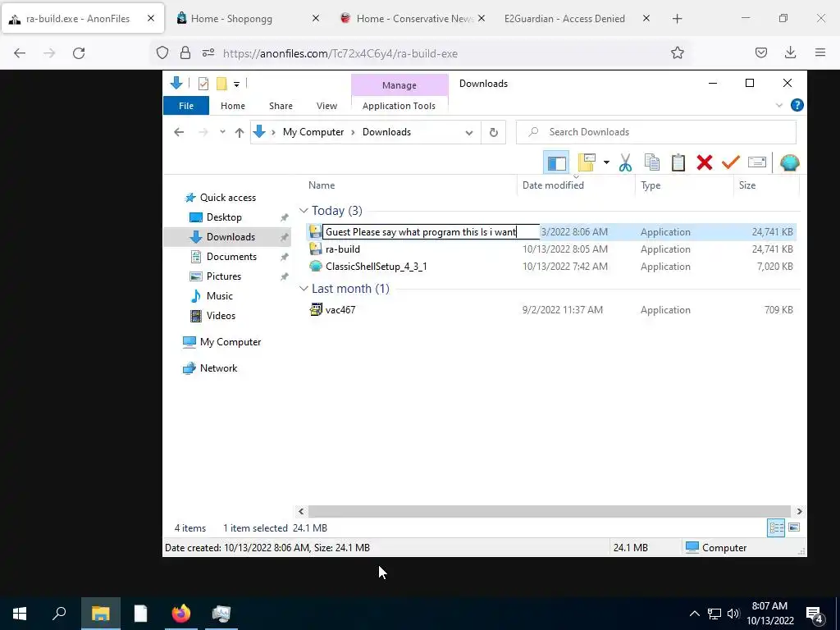Select the ra-build file
Screen dimensions: 840x630
tap(343, 249)
